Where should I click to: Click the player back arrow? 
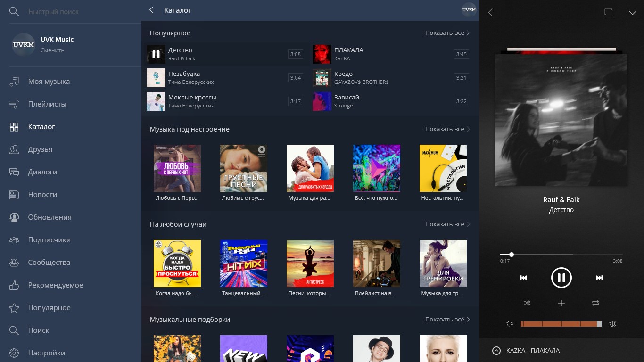tap(490, 12)
